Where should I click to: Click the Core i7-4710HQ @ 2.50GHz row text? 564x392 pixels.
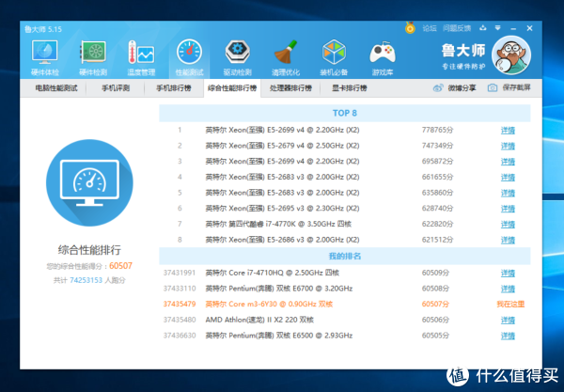coord(273,273)
